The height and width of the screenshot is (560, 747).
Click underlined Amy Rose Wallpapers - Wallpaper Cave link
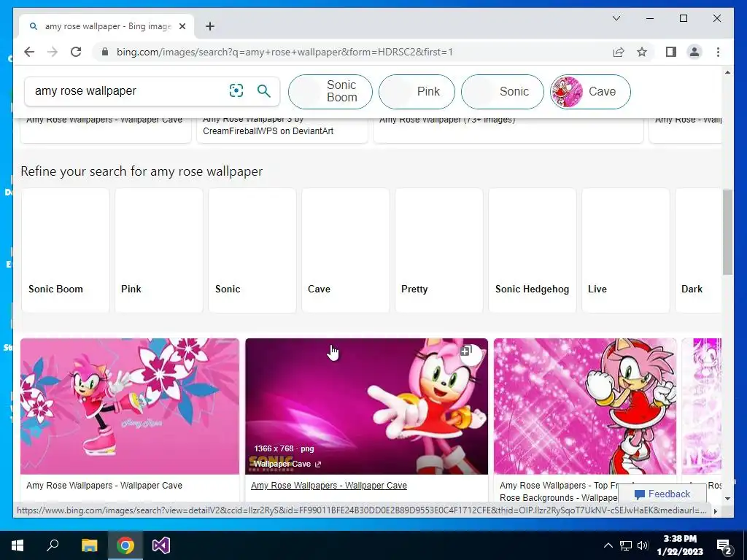(329, 485)
